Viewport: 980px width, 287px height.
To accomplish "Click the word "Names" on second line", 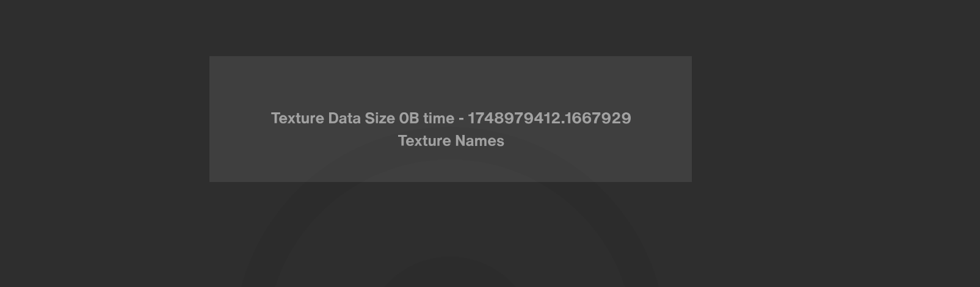I will tap(479, 140).
